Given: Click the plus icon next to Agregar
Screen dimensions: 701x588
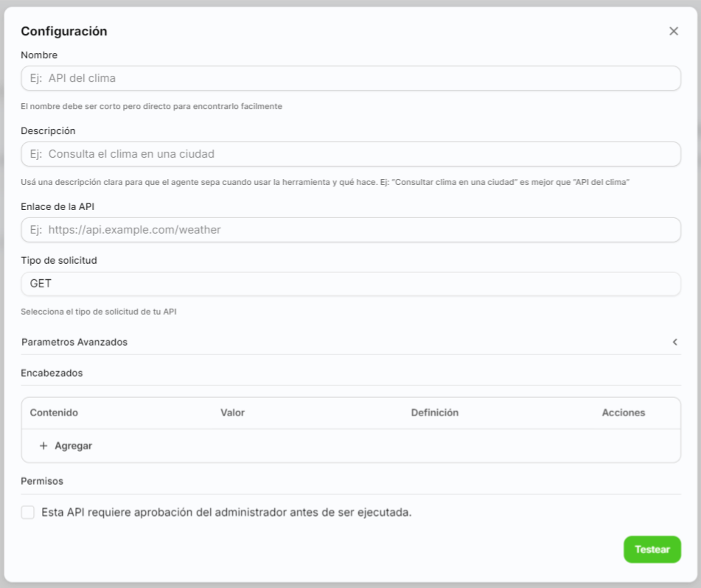Looking at the screenshot, I should [43, 446].
